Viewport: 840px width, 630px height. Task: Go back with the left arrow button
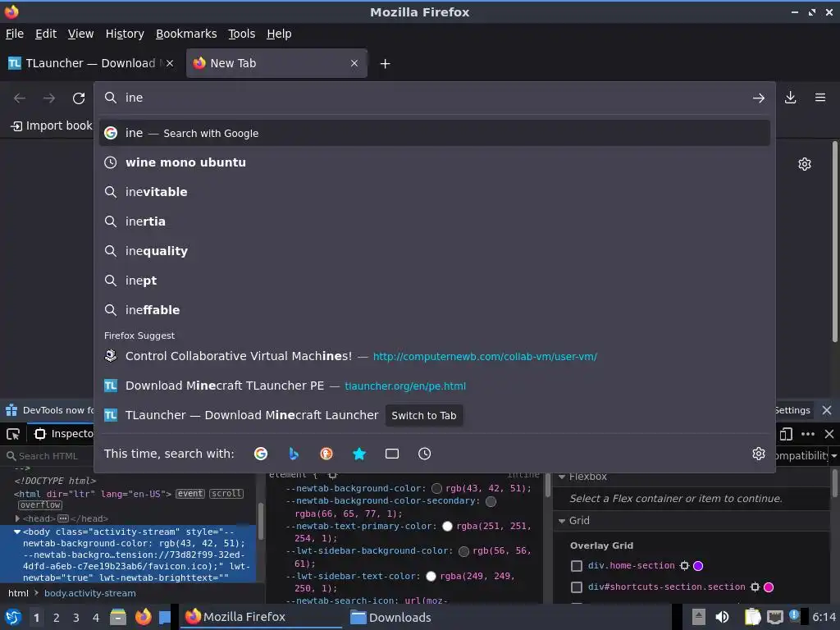(20, 98)
